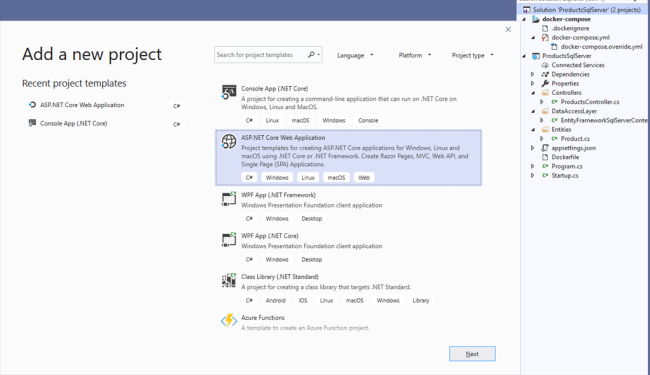This screenshot has height=375, width=650.
Task: Click the Startup.cs C# file icon
Action: [545, 175]
